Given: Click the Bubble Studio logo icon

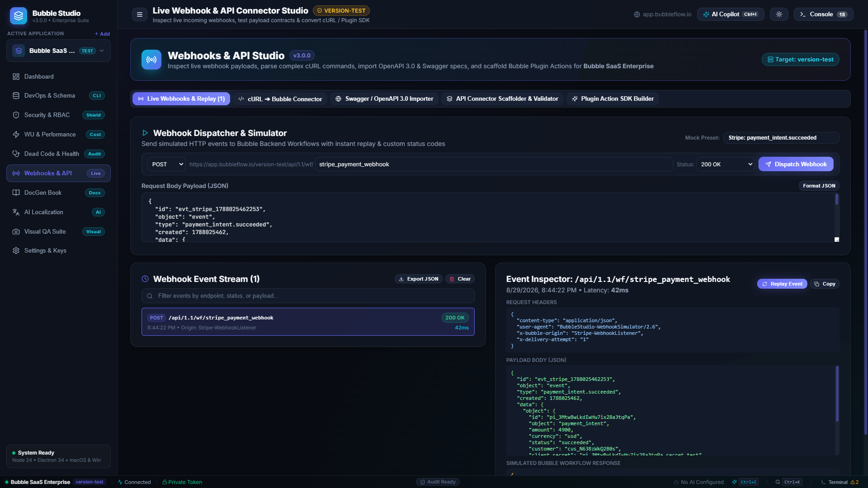Looking at the screenshot, I should click(x=19, y=16).
